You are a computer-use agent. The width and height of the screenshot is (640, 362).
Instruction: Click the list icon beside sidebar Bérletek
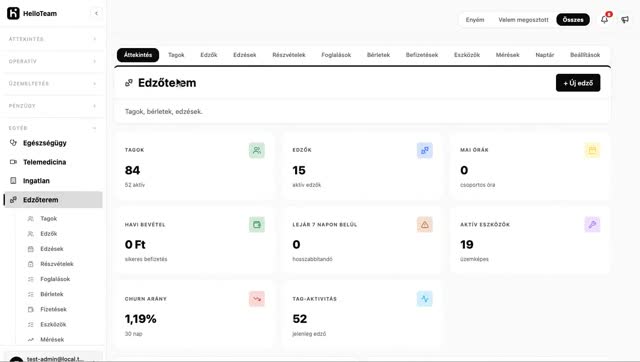click(x=31, y=294)
